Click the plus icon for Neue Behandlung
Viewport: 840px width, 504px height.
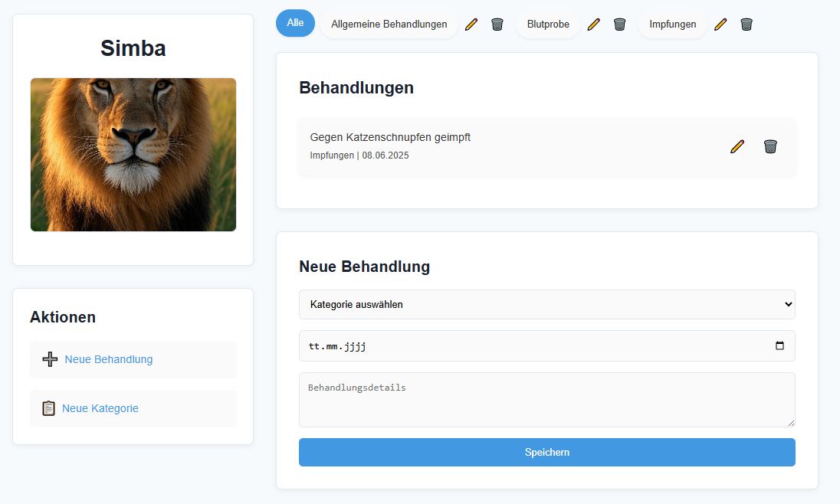(x=50, y=359)
